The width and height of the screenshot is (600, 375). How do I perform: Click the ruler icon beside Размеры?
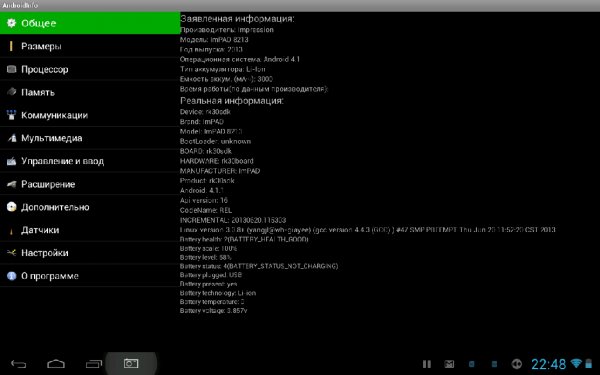pos(11,46)
